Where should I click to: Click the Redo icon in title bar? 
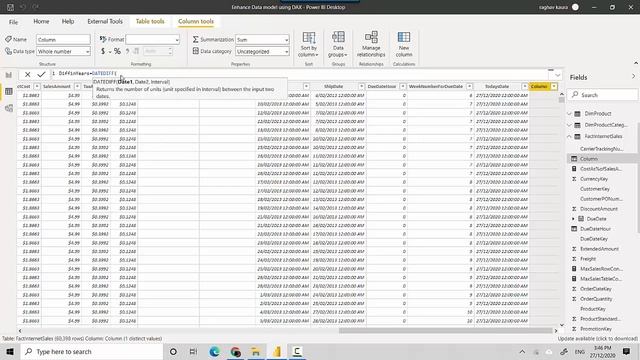36,7
